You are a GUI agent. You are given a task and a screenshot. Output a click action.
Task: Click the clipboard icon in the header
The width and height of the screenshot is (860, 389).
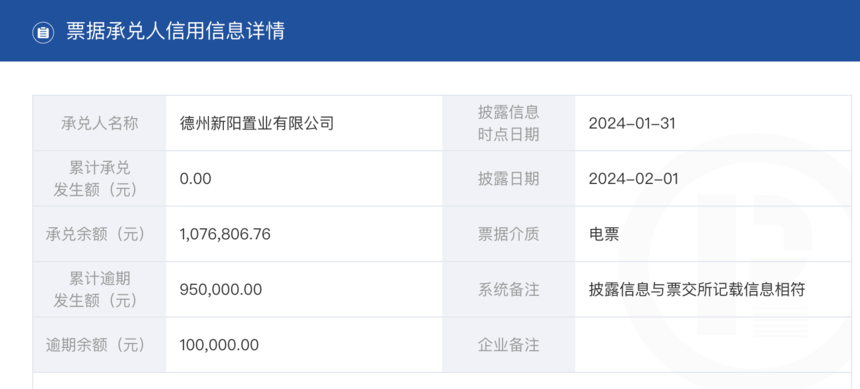tap(43, 32)
